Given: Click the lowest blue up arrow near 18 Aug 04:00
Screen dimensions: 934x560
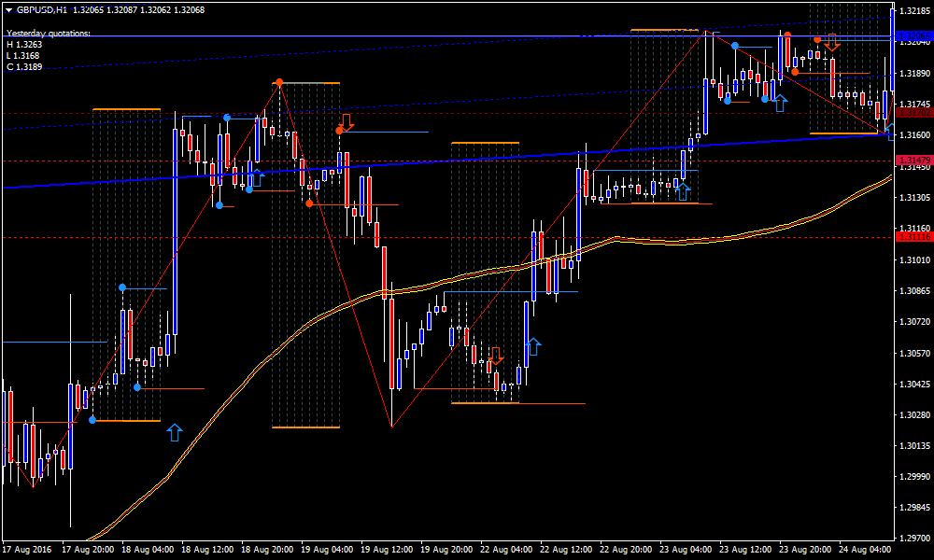Looking at the screenshot, I should 174,431.
